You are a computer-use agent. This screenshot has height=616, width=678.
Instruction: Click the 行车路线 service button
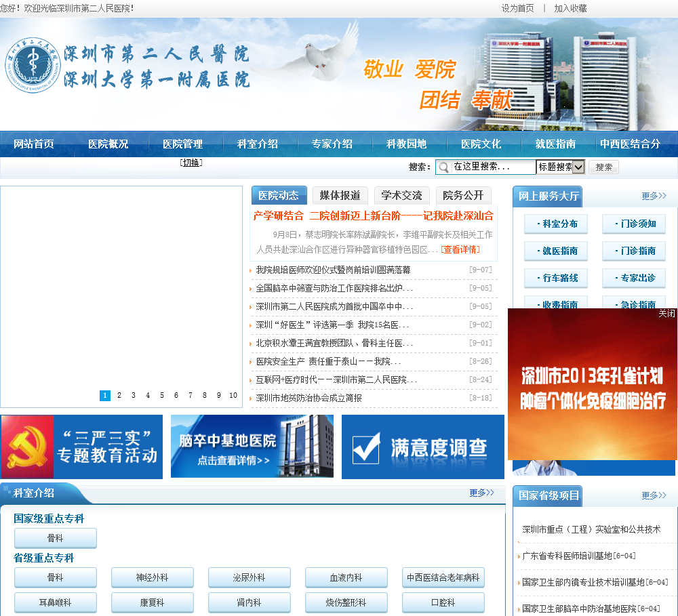(x=556, y=279)
